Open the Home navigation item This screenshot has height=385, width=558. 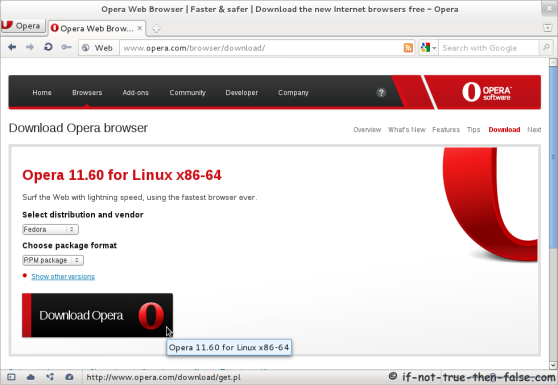pos(42,93)
